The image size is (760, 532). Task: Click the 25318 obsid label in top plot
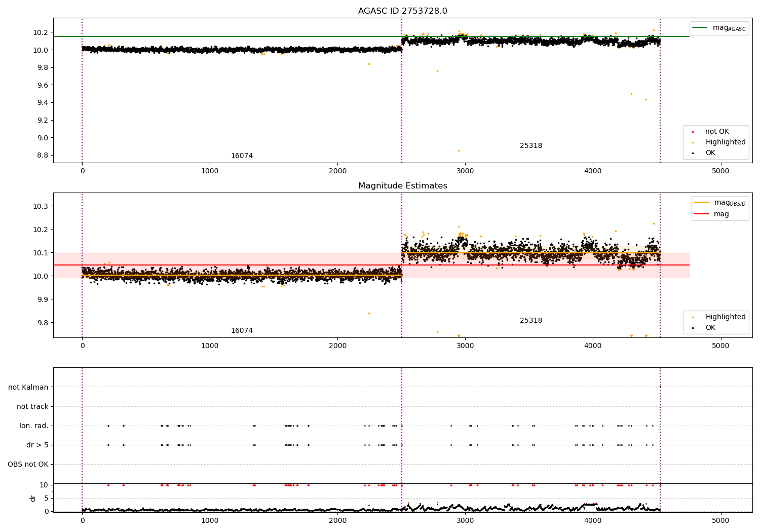click(x=531, y=146)
